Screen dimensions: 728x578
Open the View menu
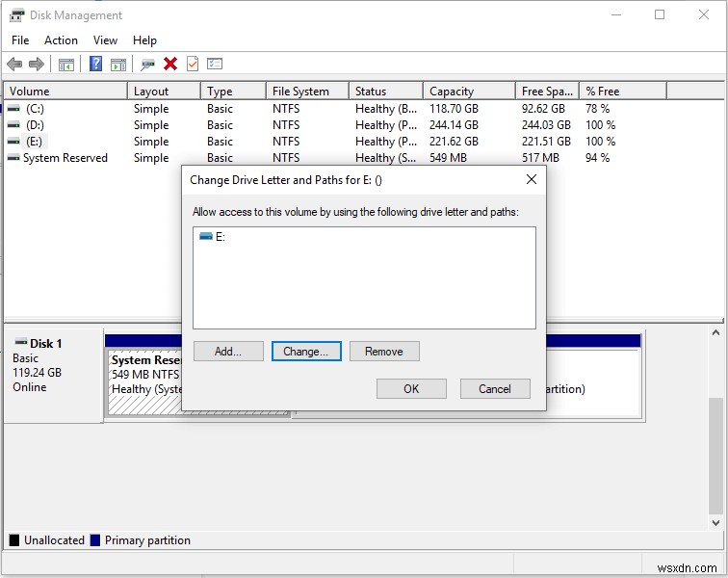(105, 40)
